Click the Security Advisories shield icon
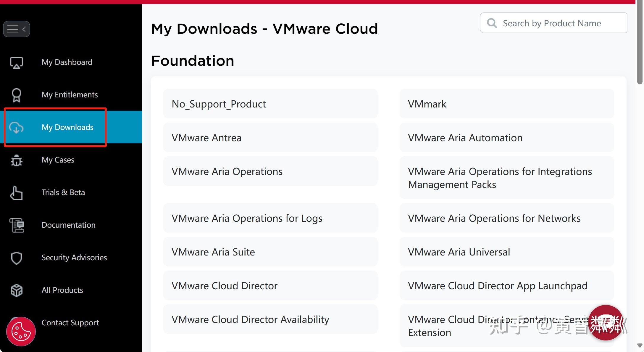The height and width of the screenshot is (352, 644). tap(16, 258)
